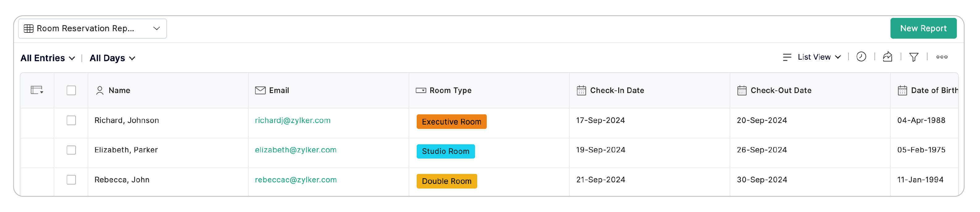Viewport: 980px width, 212px height.
Task: Click the column layout settings icon
Action: coord(37,90)
